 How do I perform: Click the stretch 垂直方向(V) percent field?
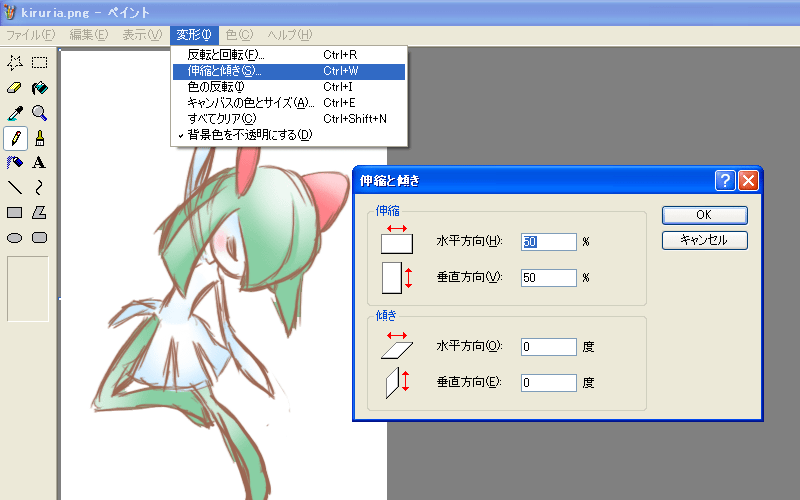[548, 278]
